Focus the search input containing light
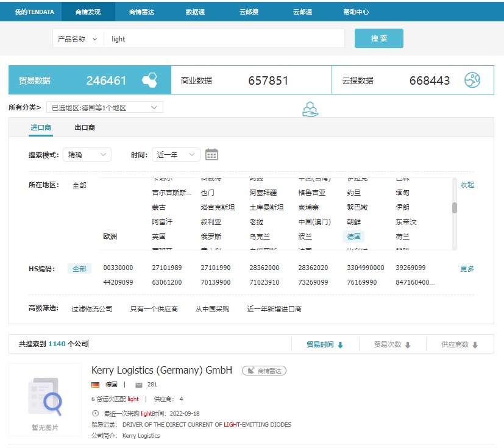 tap(224, 39)
